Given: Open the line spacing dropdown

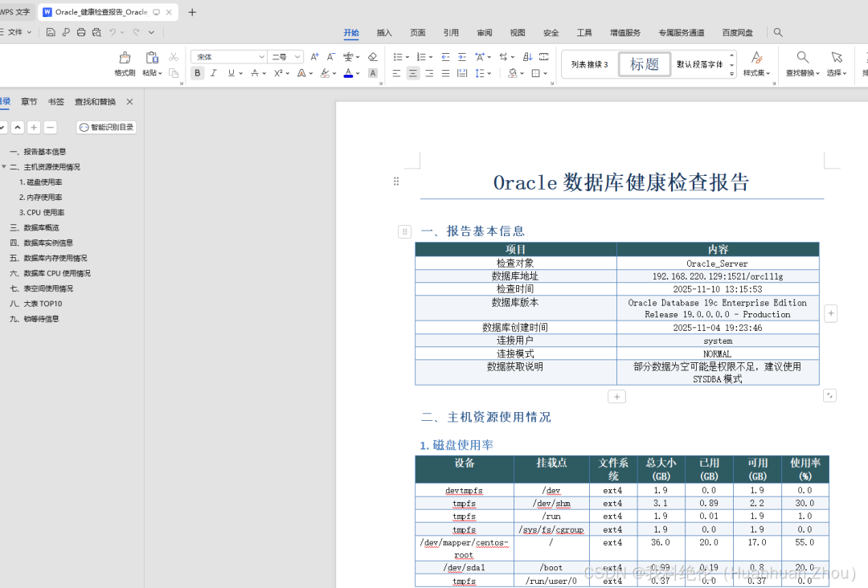Looking at the screenshot, I should (x=489, y=73).
